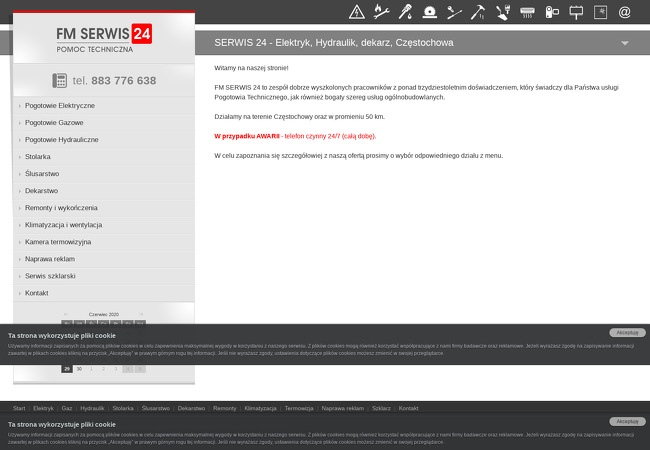Open Naprawa reklam in the sidebar
650x450 pixels.
(104, 259)
